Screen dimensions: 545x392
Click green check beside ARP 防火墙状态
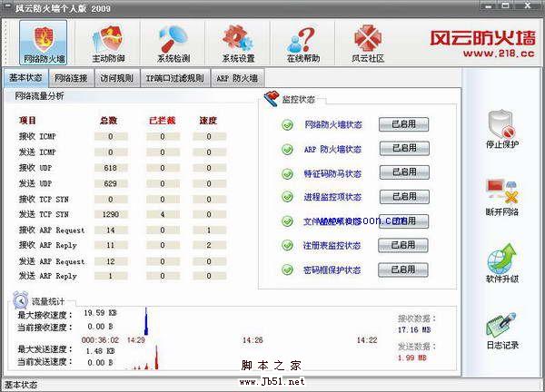287,150
